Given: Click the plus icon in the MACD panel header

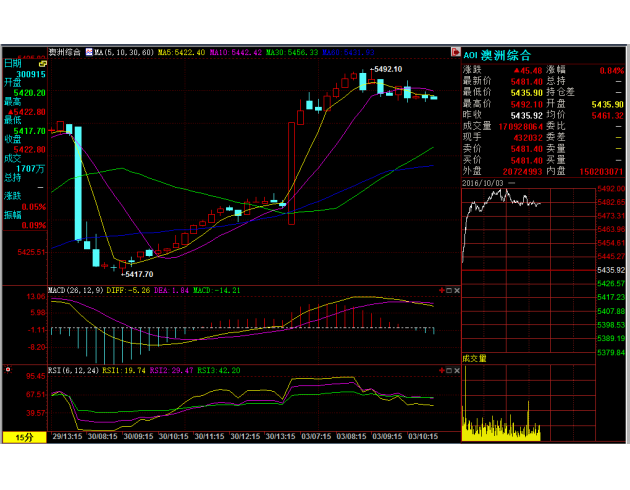Looking at the screenshot, I should [x=442, y=290].
